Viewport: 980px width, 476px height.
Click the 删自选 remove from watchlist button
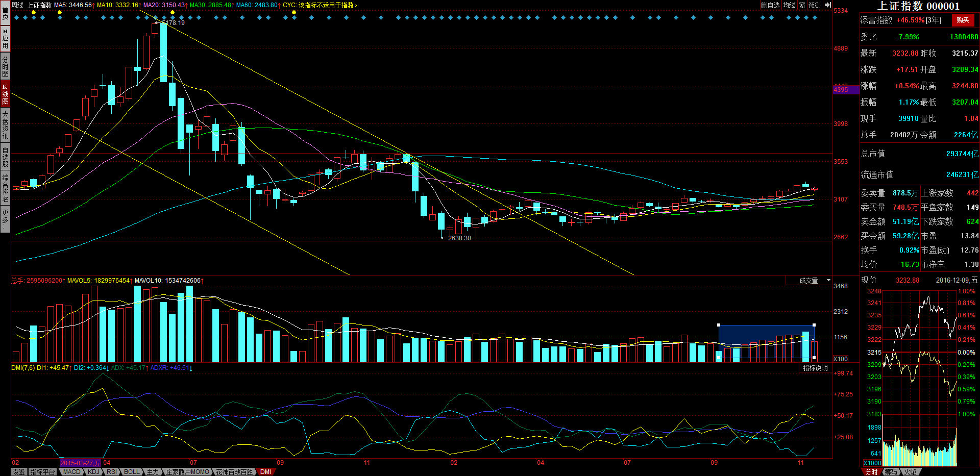coord(770,5)
